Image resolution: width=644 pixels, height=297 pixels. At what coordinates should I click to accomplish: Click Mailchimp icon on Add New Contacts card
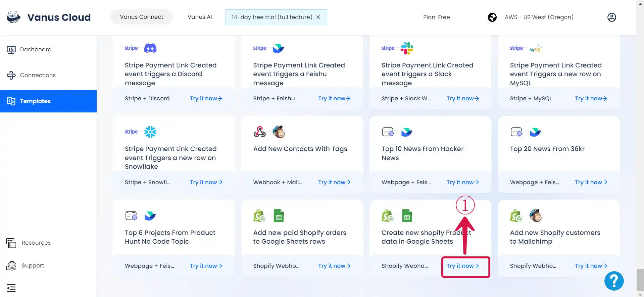[x=279, y=132]
